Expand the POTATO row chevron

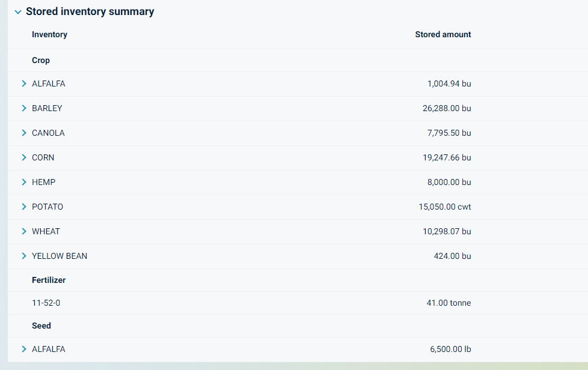tap(24, 207)
